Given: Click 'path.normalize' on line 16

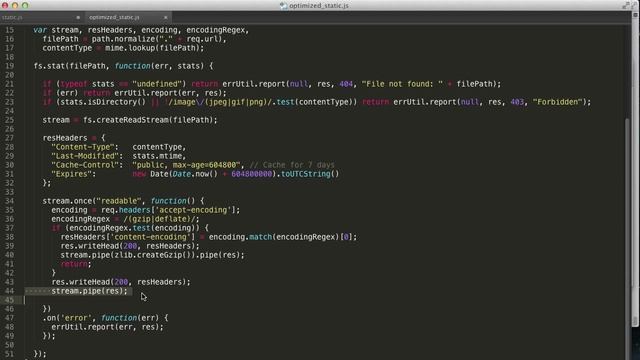Looking at the screenshot, I should click(123, 39).
